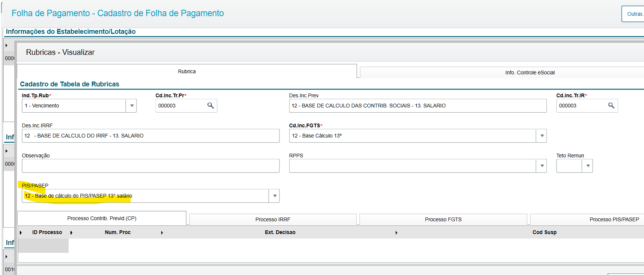Screen dimensions: 644x275
Task: Expand the Teto Remun dropdown
Action: tap(588, 166)
